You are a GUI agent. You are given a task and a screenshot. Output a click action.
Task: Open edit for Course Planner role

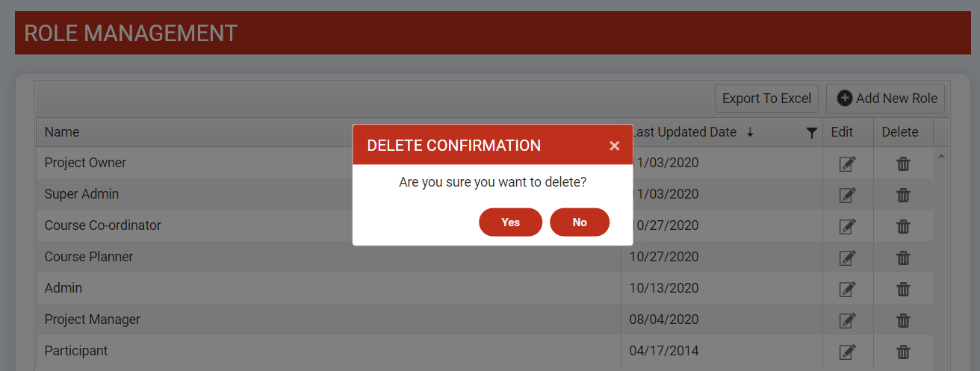(x=847, y=258)
